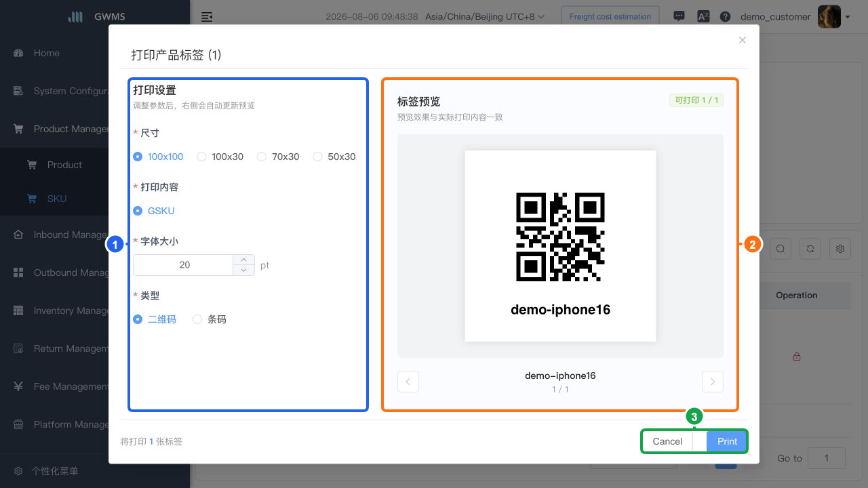Click the Go to page input
This screenshot has width=868, height=488.
coord(827,458)
